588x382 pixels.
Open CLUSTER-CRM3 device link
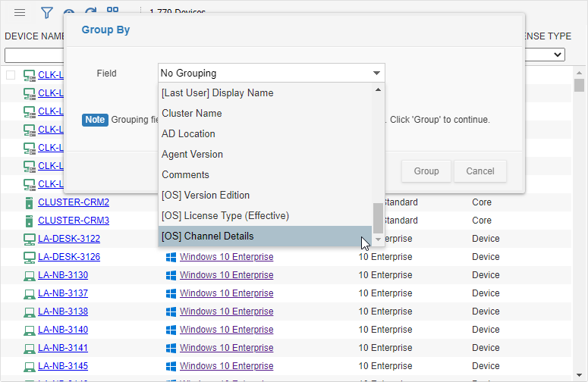74,221
